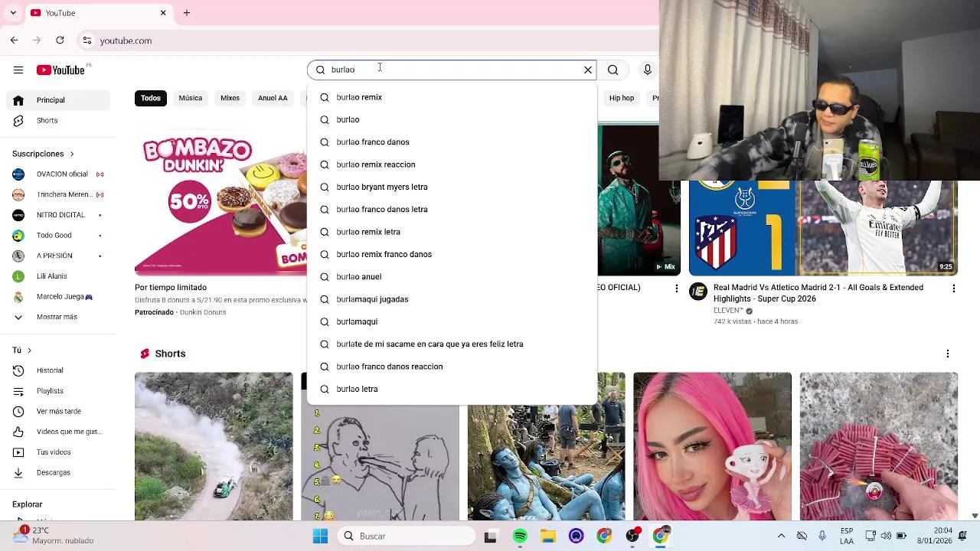
Task: Open OVACION oficial subscription channel
Action: pyautogui.click(x=60, y=174)
